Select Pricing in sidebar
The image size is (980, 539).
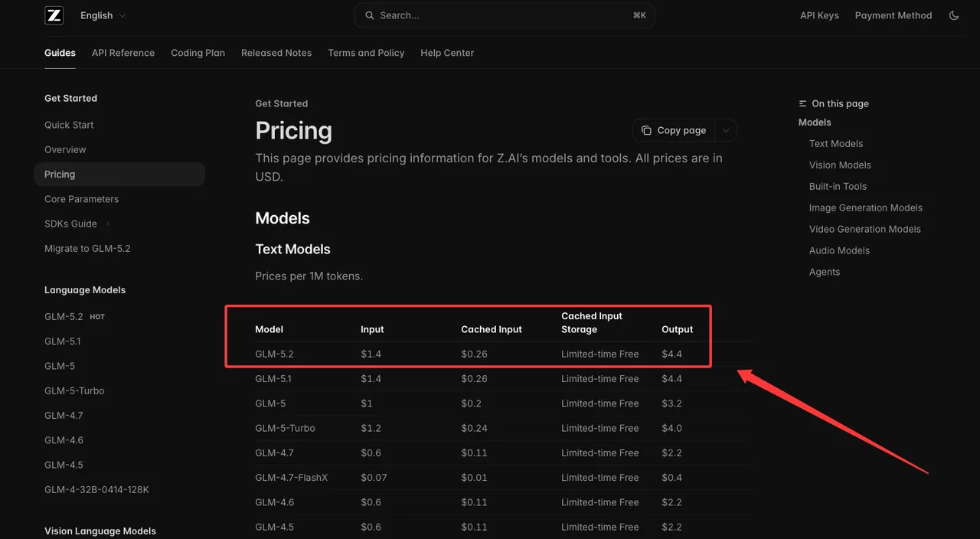point(119,174)
